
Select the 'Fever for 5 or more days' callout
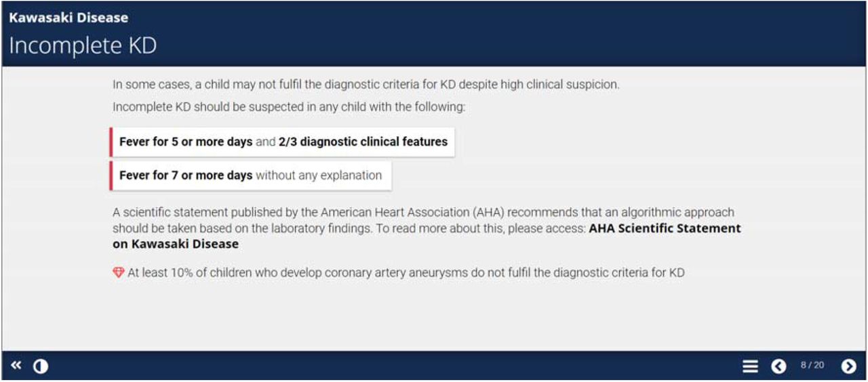(282, 142)
